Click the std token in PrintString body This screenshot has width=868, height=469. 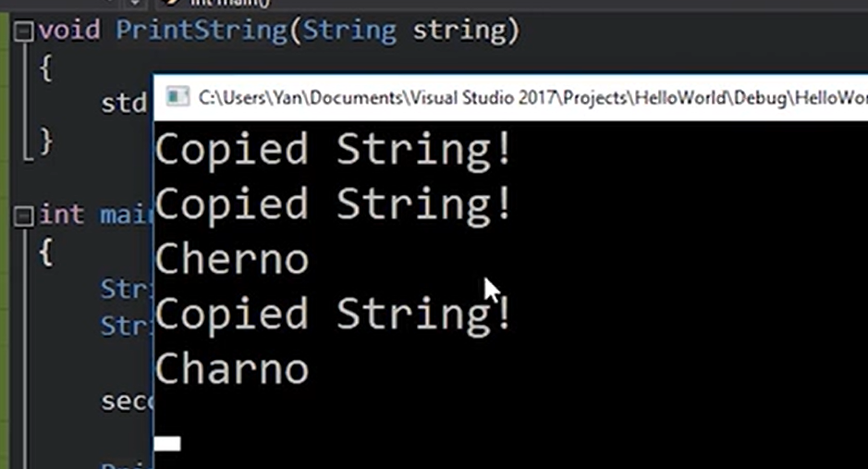(124, 104)
